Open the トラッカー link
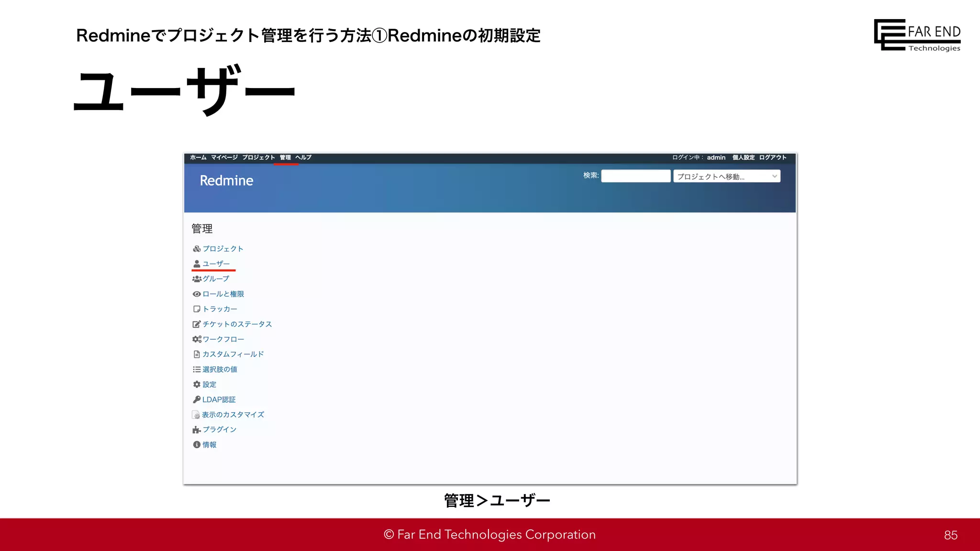This screenshot has height=551, width=980. tap(220, 309)
